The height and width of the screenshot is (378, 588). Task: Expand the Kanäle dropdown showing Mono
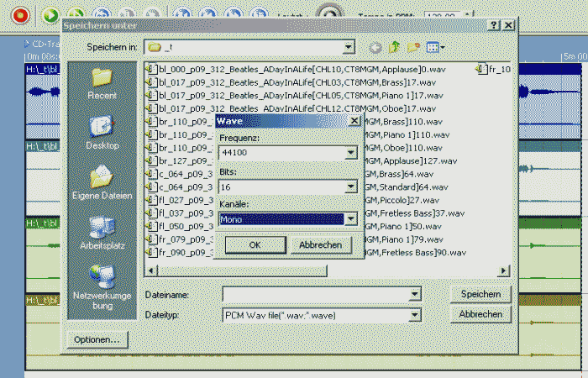pyautogui.click(x=350, y=219)
